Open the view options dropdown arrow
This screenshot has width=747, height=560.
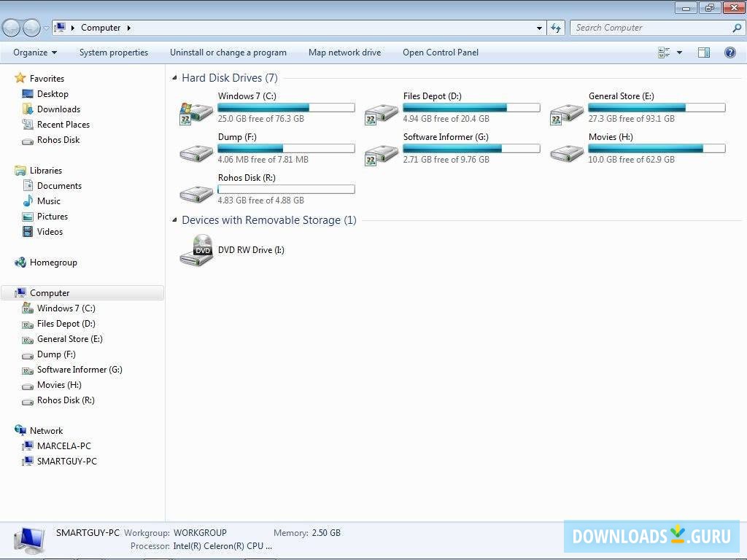(x=679, y=52)
